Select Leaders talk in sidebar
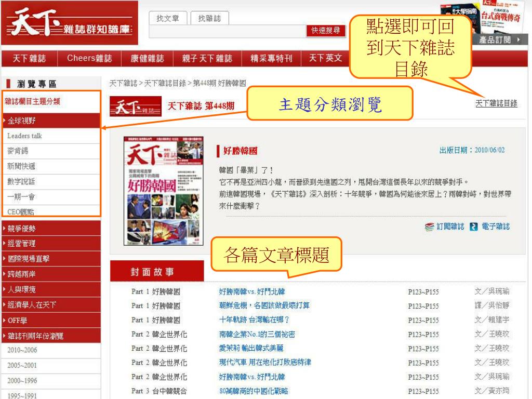Image resolution: width=532 pixels, height=399 pixels. click(51, 136)
